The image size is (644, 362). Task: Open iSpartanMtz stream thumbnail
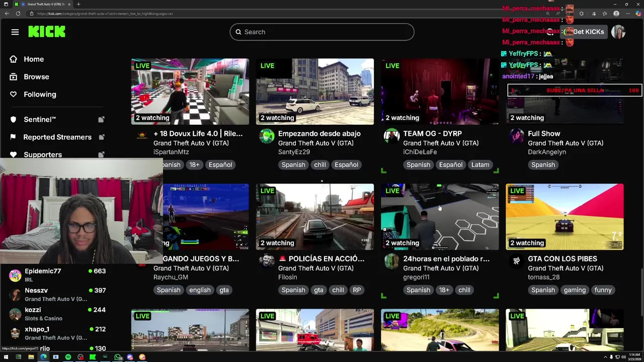click(190, 92)
